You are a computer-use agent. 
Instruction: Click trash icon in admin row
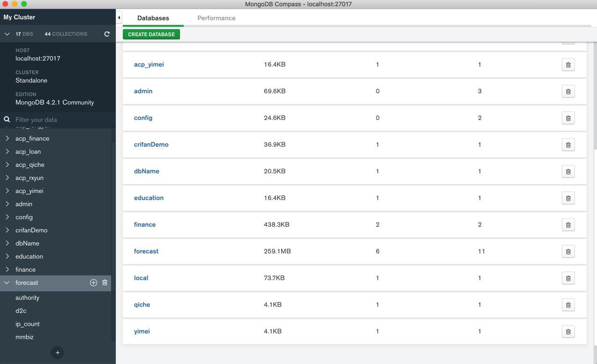tap(568, 91)
